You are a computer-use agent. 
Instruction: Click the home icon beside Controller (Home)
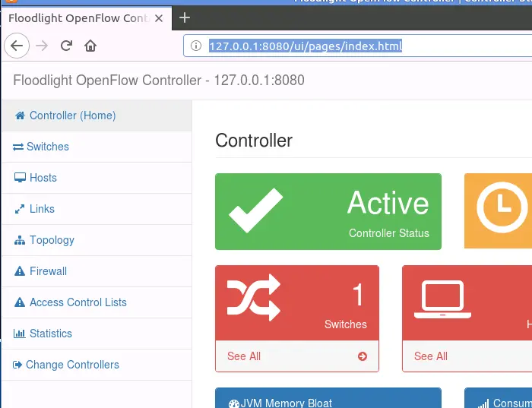coord(20,115)
